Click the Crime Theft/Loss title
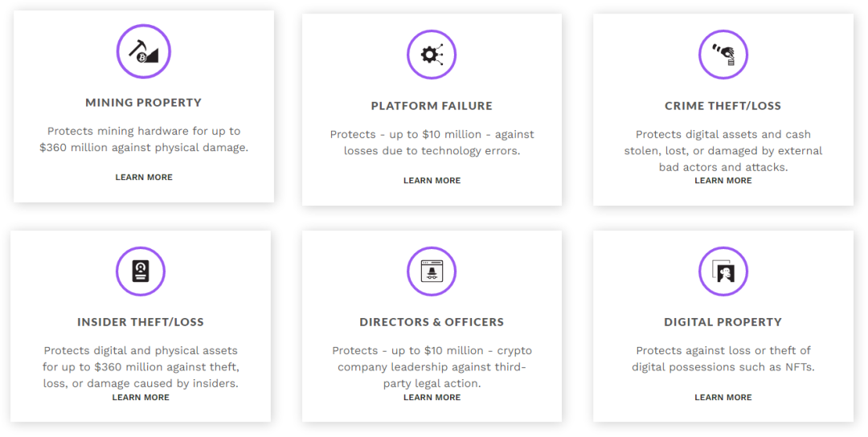This screenshot has height=437, width=868. pos(723,106)
